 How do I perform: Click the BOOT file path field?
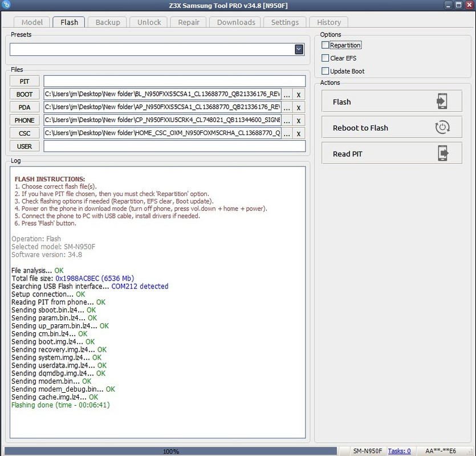(x=162, y=94)
